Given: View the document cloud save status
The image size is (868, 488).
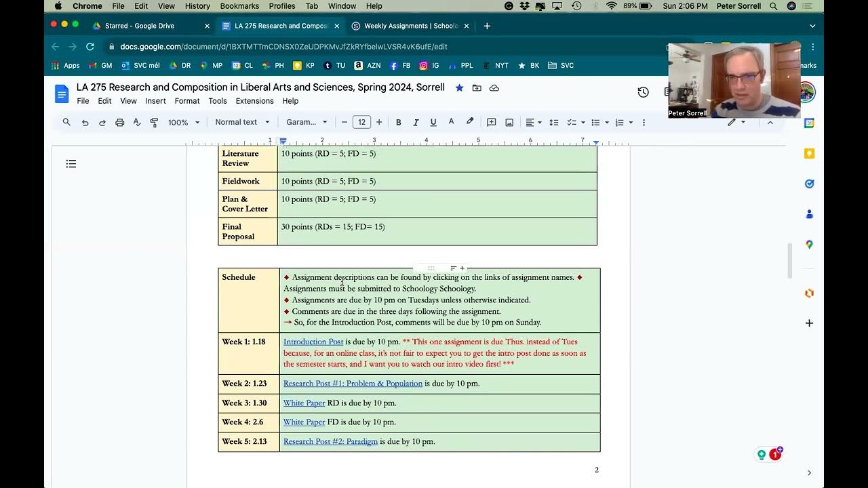Looking at the screenshot, I should (494, 88).
